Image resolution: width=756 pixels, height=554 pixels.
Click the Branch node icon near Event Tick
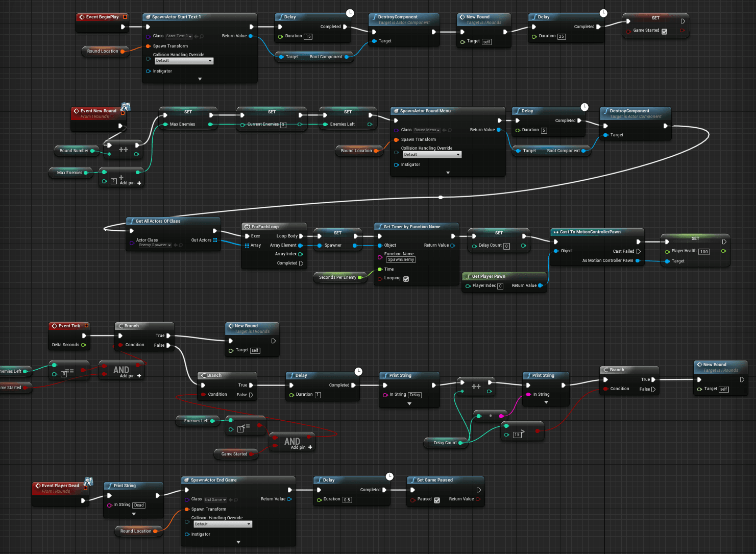tap(121, 325)
